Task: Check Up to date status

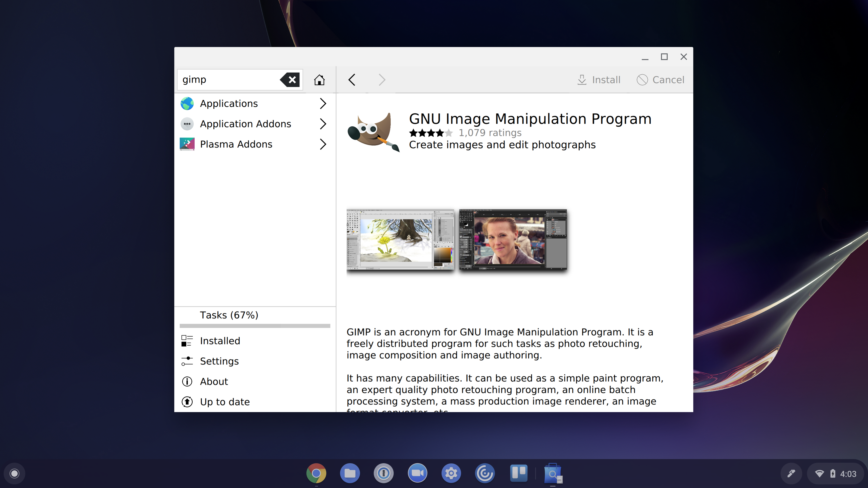Action: pyautogui.click(x=255, y=402)
